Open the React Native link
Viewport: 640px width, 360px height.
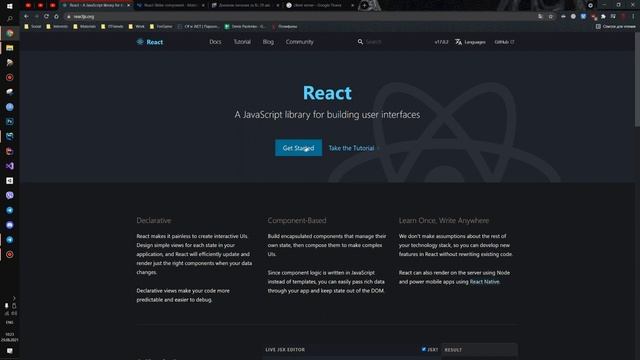click(484, 282)
